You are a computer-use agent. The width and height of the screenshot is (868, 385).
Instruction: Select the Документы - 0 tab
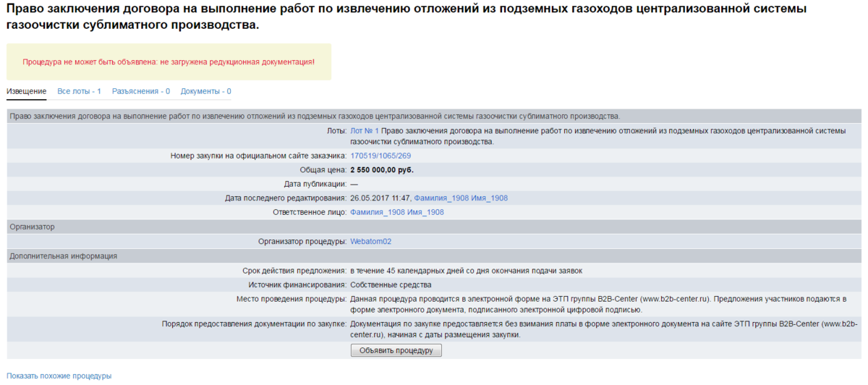click(x=205, y=91)
